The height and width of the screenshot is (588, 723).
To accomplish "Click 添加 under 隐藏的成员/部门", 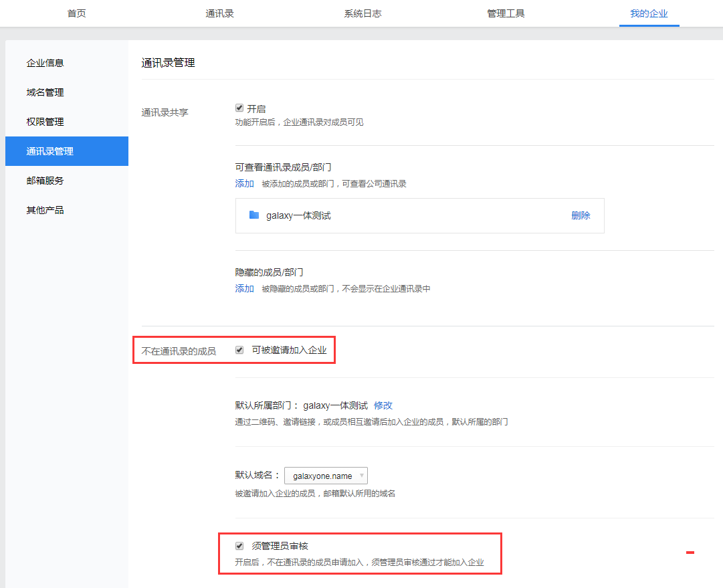I will point(244,288).
